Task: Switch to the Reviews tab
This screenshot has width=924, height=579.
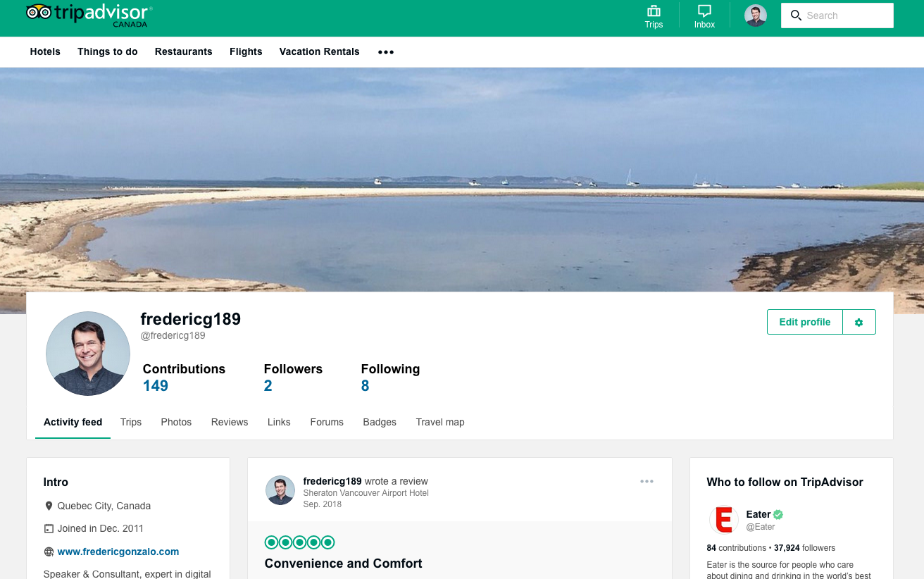Action: (x=230, y=422)
